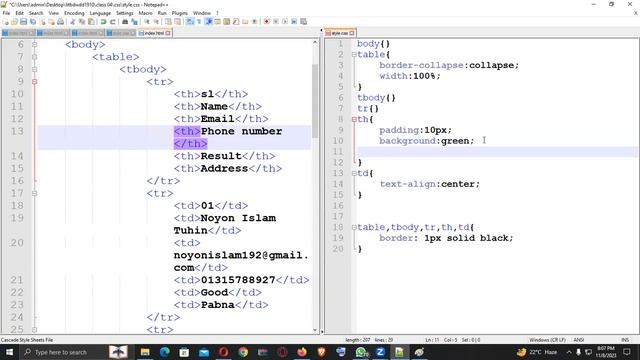Collapse the red tr fold marker on line 9
The height and width of the screenshot is (360, 640).
point(35,82)
